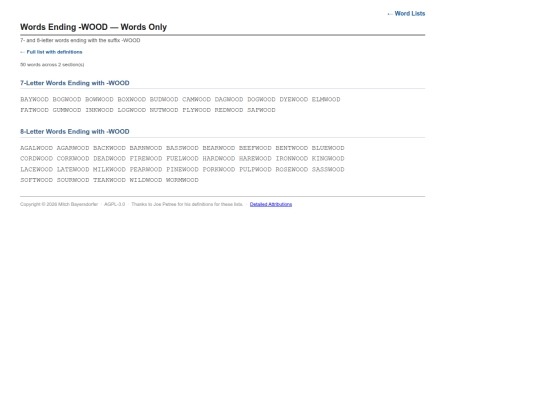Select the word LACEWOOD

[x=37, y=169]
